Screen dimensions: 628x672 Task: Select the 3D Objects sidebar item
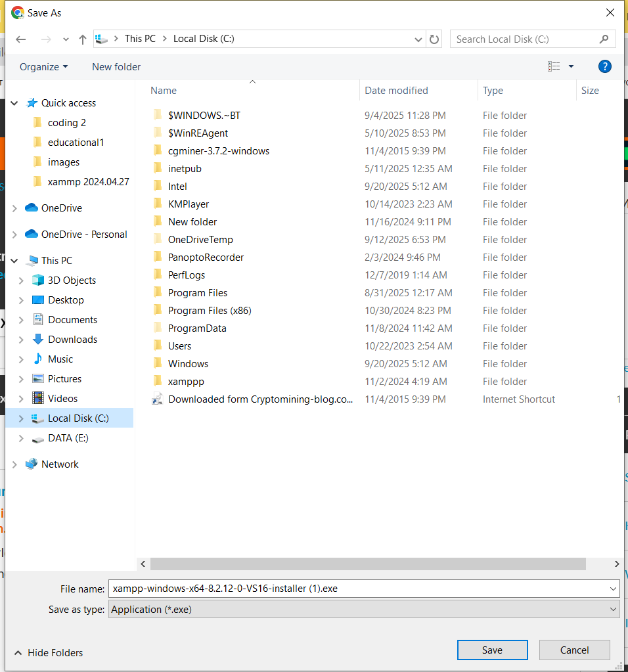[x=72, y=280]
